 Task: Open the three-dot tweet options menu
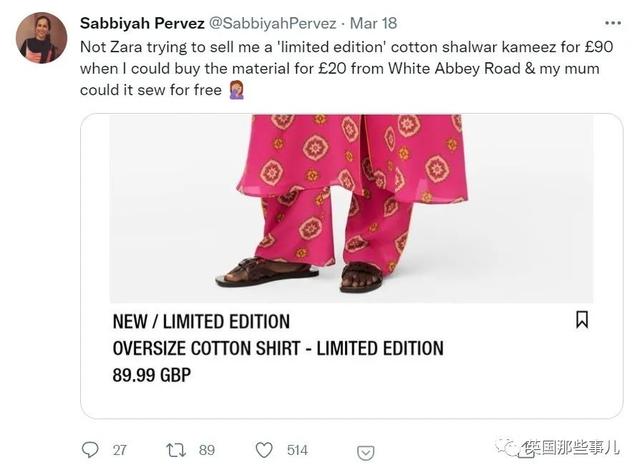coord(613,23)
